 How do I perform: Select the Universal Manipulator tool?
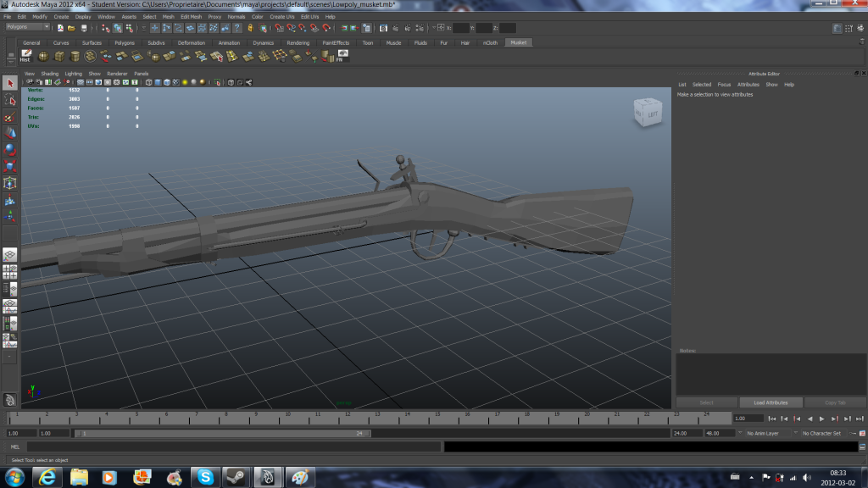click(x=10, y=183)
